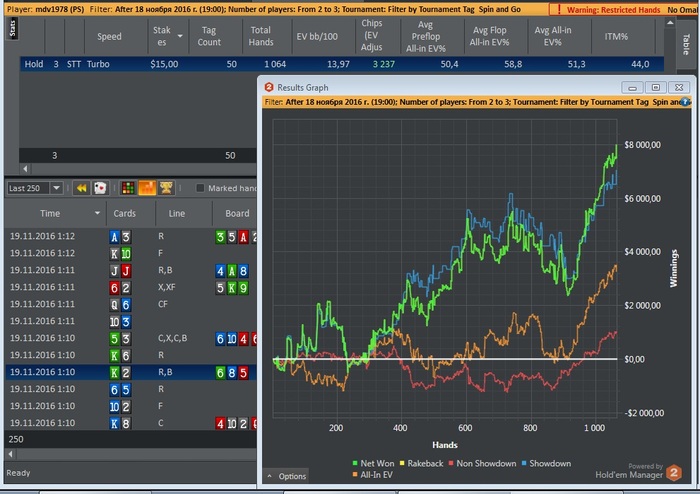Sort by the Tag Count column header

(x=208, y=37)
